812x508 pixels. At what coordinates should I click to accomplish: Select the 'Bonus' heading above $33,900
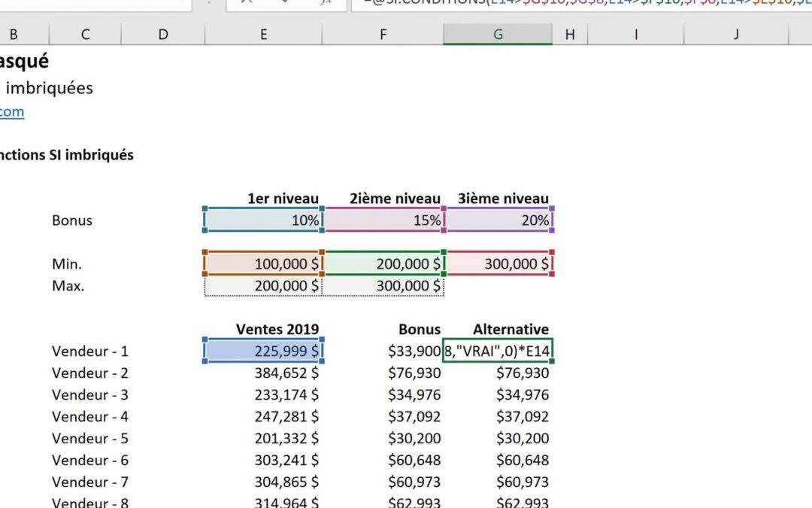420,329
